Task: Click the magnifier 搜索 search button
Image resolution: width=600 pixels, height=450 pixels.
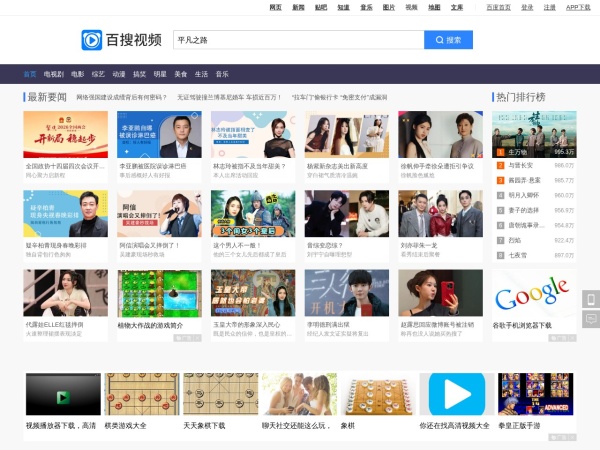Action: (448, 40)
